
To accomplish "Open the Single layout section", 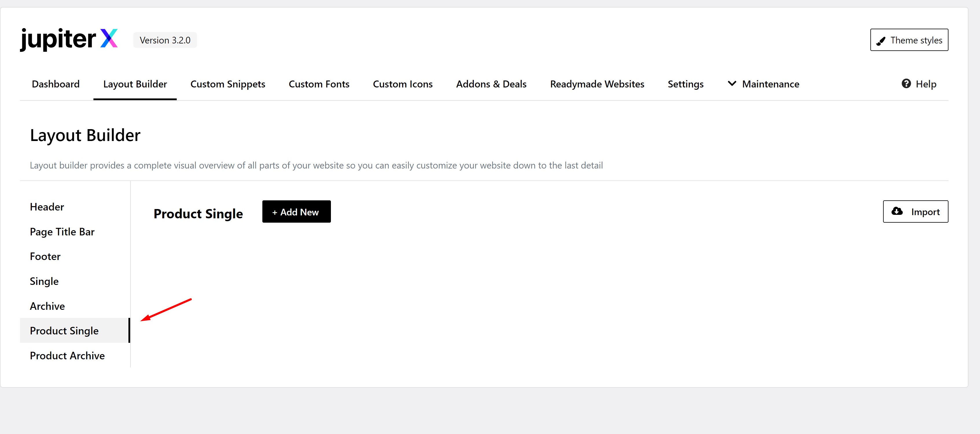I will tap(75, 281).
